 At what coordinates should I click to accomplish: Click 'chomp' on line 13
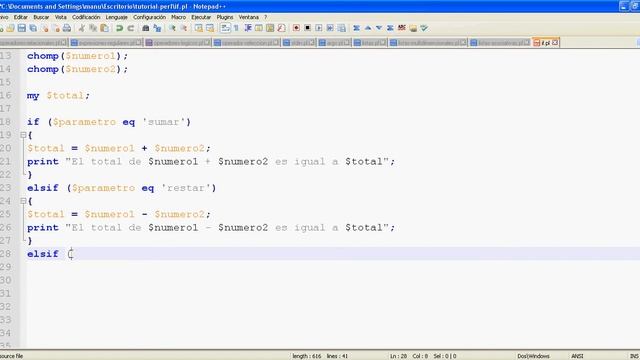coord(43,56)
